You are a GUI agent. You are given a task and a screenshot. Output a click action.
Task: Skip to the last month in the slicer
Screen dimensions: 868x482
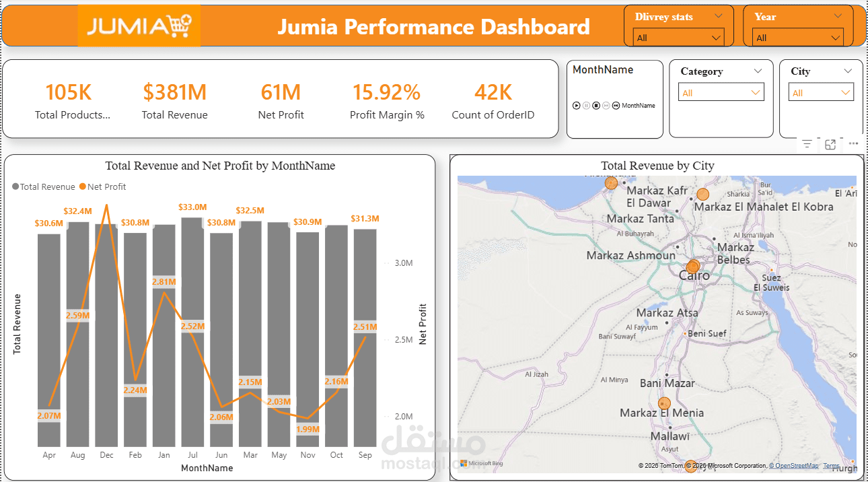pyautogui.click(x=616, y=105)
